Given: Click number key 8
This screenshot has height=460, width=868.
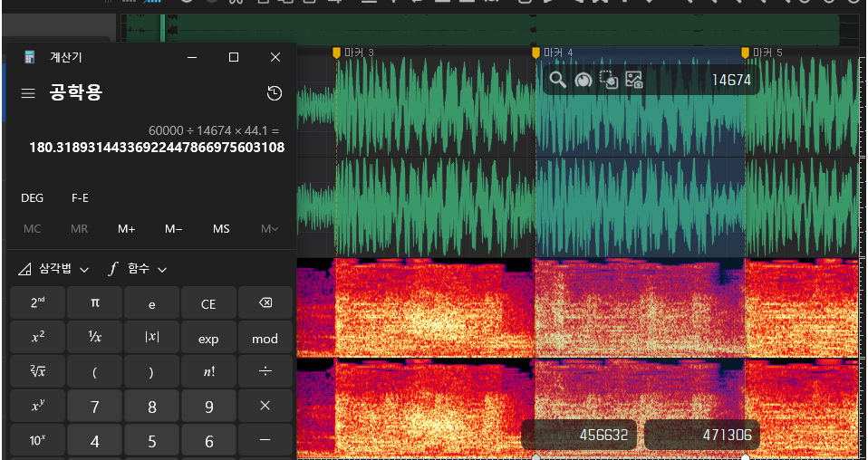Looking at the screenshot, I should [x=151, y=407].
